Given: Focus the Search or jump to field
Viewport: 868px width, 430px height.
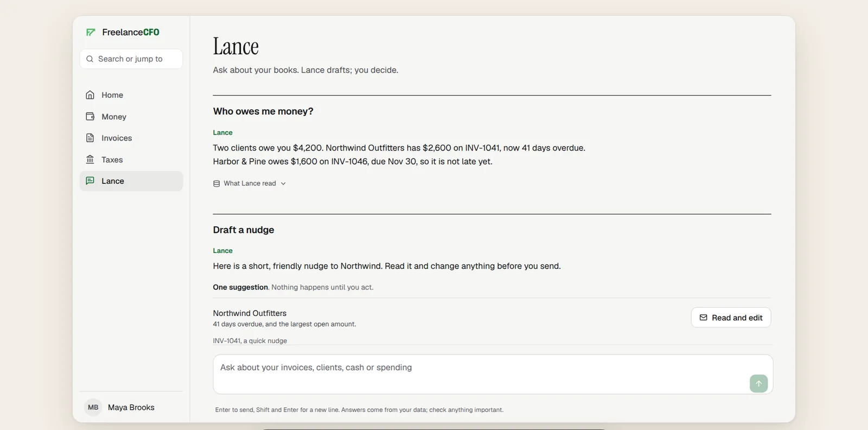Looking at the screenshot, I should pyautogui.click(x=131, y=59).
